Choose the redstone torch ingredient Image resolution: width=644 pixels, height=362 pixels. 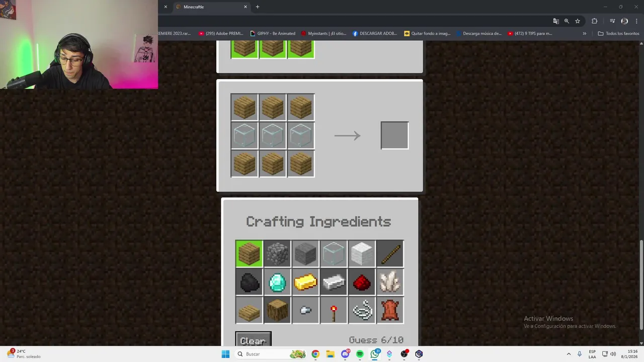(334, 310)
